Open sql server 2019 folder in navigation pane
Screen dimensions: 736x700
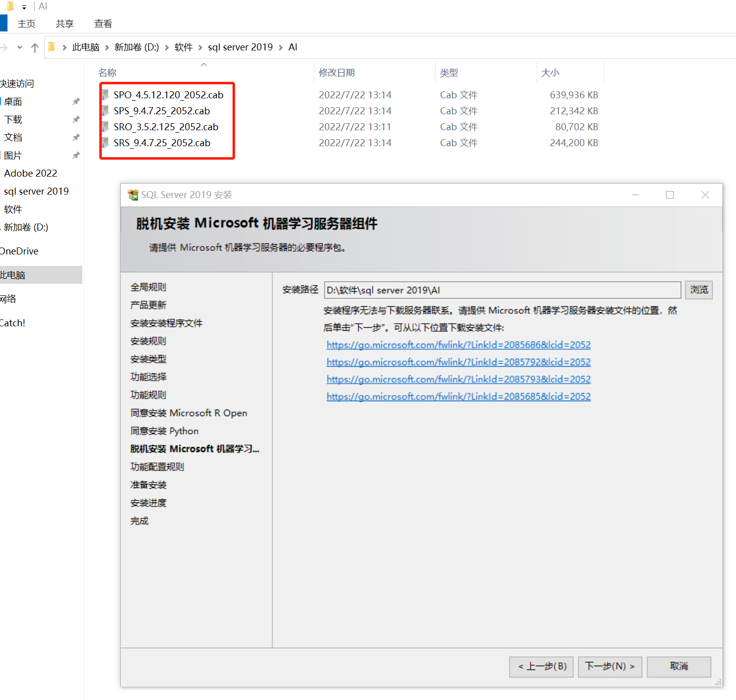[x=36, y=192]
